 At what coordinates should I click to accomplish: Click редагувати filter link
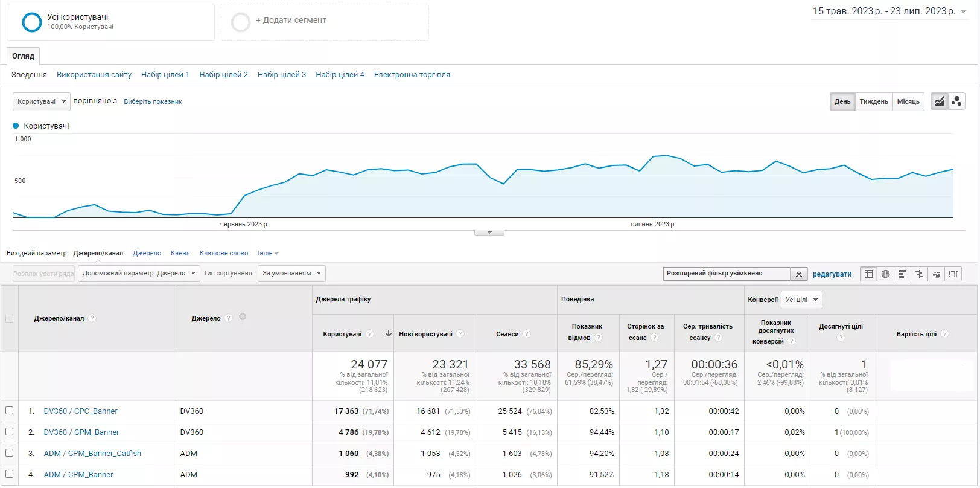[832, 274]
